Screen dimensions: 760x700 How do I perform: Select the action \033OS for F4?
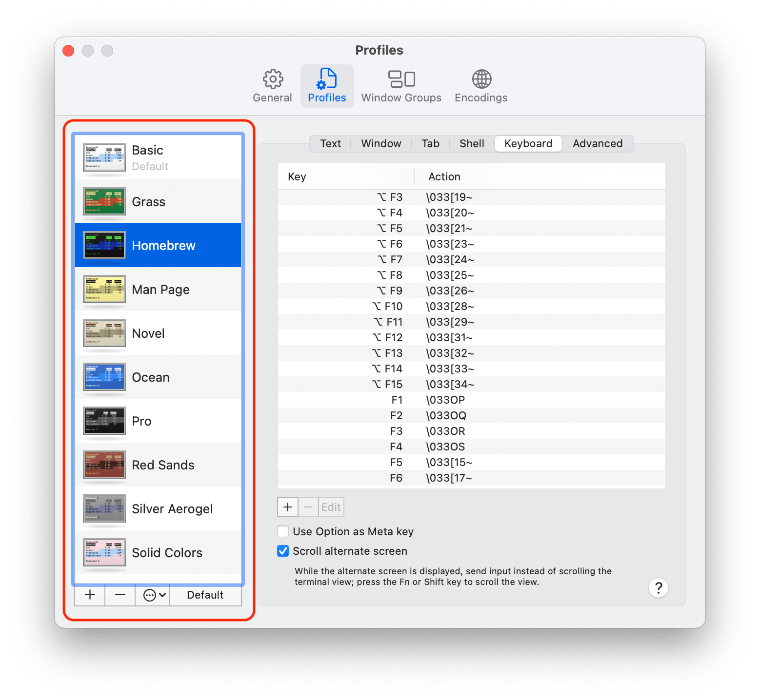click(x=445, y=447)
